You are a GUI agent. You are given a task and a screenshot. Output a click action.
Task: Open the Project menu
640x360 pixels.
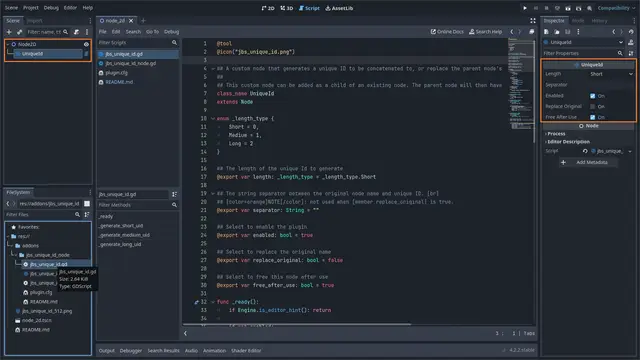point(31,7)
